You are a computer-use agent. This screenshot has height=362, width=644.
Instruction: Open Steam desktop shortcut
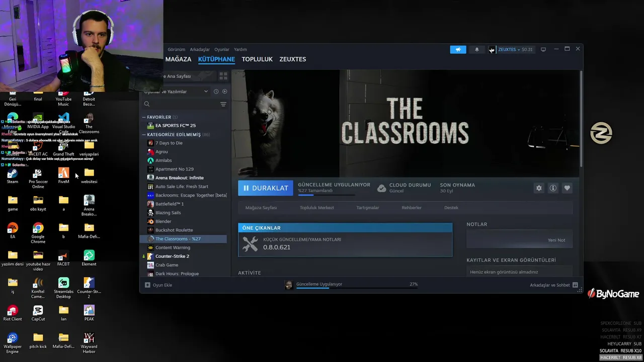[13, 176]
